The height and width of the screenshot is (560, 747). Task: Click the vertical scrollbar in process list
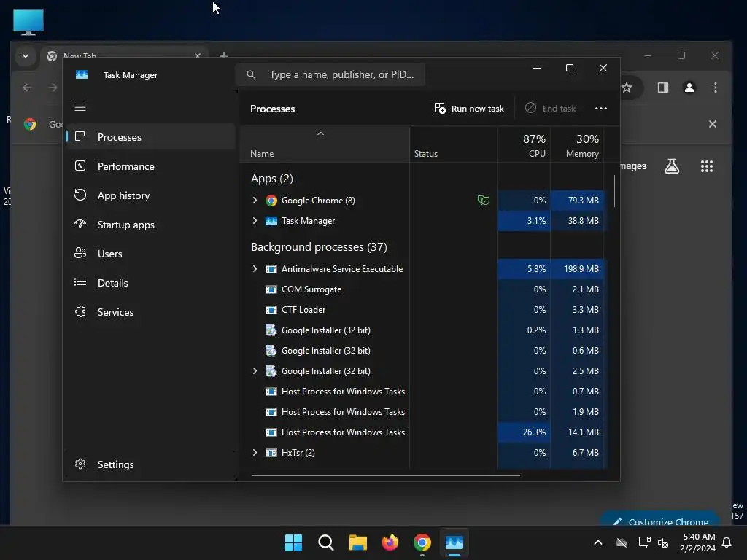614,191
